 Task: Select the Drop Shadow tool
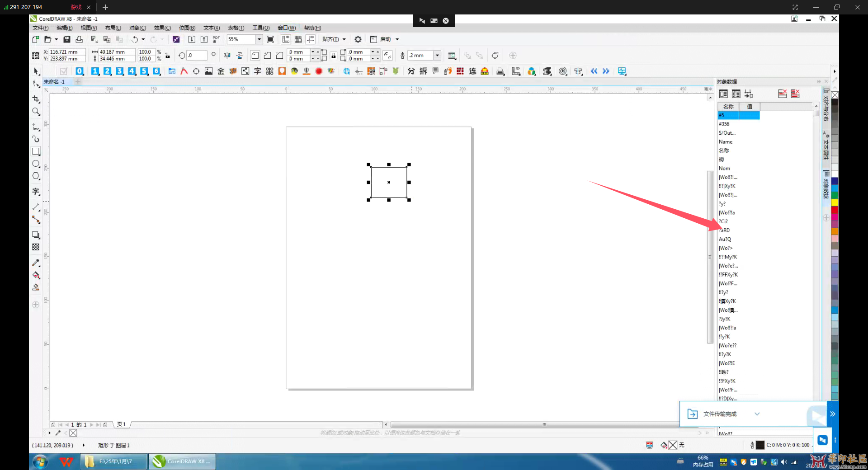tap(36, 235)
